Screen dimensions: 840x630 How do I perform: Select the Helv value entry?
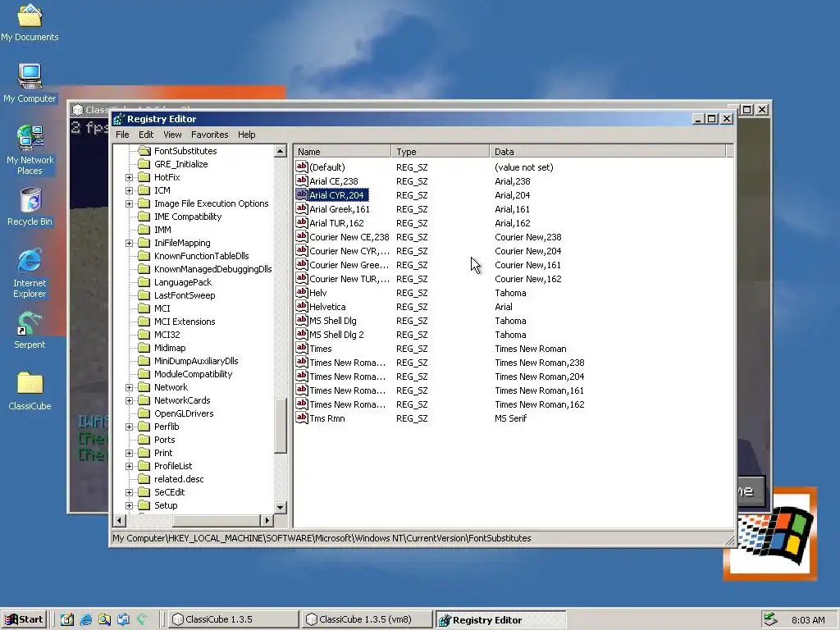click(x=317, y=293)
